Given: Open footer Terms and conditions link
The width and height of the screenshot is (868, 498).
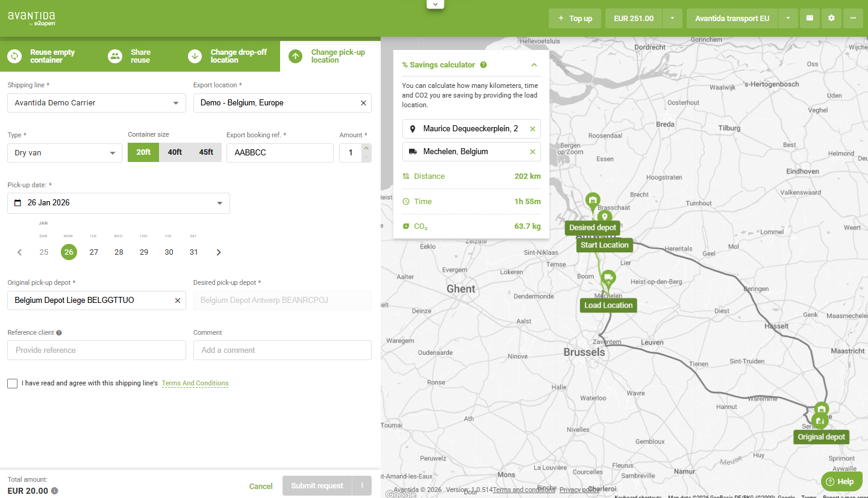Looking at the screenshot, I should [524, 490].
